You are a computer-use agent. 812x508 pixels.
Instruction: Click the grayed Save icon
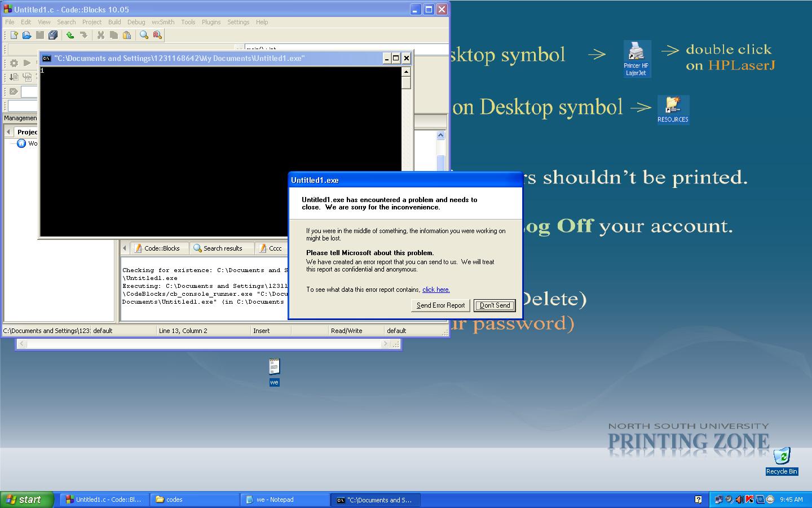39,35
